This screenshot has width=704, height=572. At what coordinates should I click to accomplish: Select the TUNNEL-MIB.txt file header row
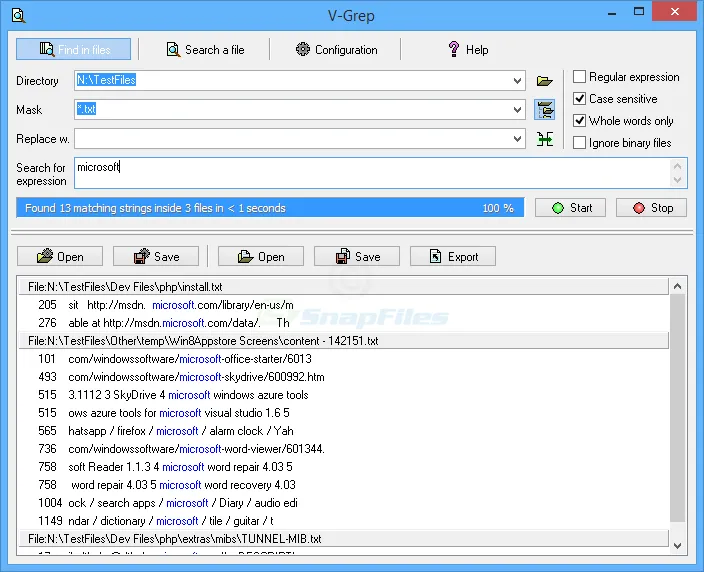click(343, 538)
